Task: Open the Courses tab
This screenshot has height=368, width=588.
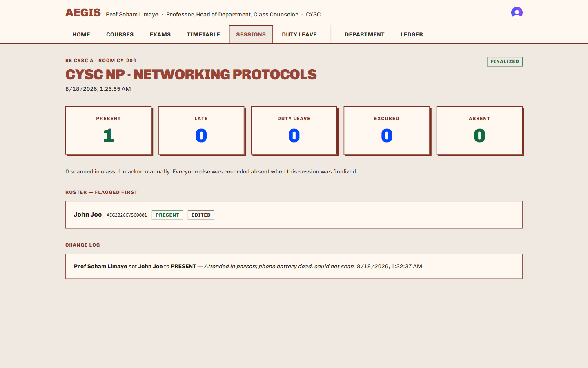Action: tap(120, 34)
